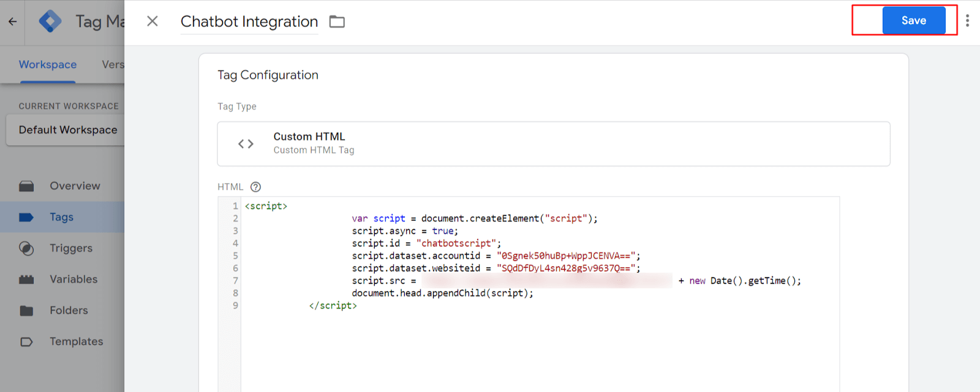Click line 1 with the opening <script> tag
Image resolution: width=980 pixels, height=392 pixels.
[x=266, y=206]
